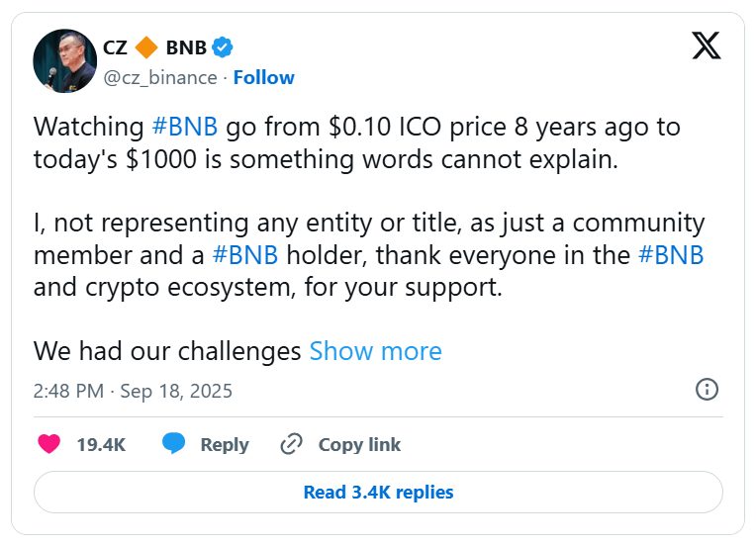Open the @cz_binance handle link
The width and height of the screenshot is (756, 545).
(159, 77)
